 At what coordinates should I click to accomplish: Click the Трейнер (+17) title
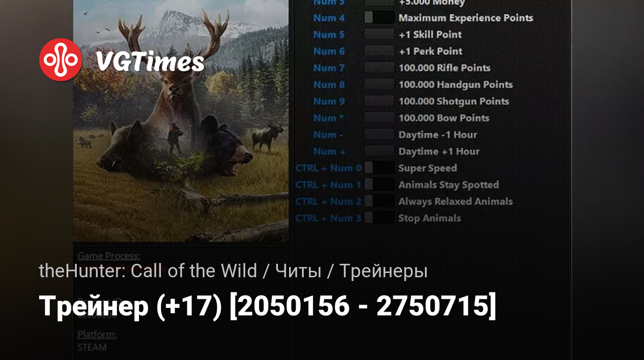point(268,306)
